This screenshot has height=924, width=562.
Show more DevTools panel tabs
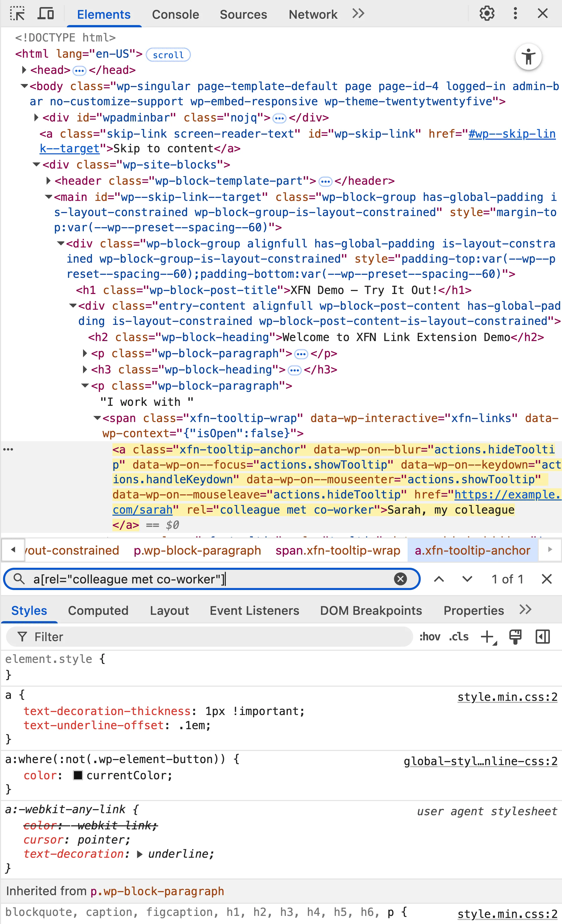click(x=358, y=13)
